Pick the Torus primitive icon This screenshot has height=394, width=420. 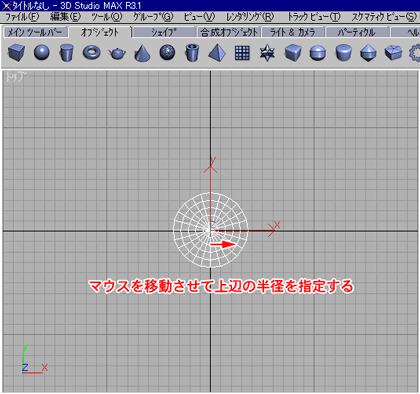92,53
